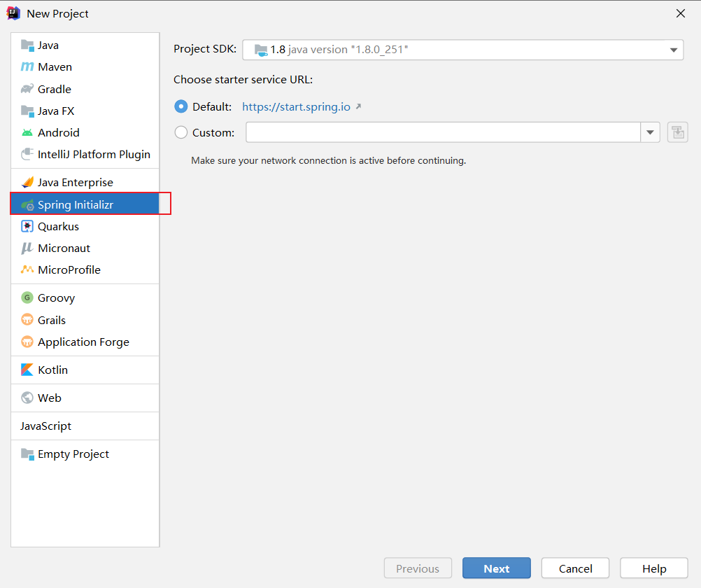The height and width of the screenshot is (588, 701).
Task: Click the Project SDK combo box text
Action: [x=339, y=50]
